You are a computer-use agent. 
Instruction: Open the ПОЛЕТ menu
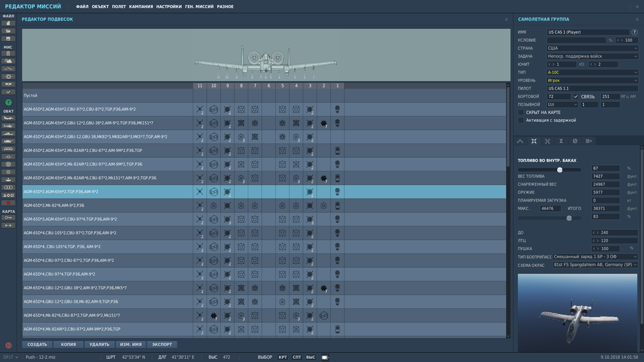[x=118, y=6]
